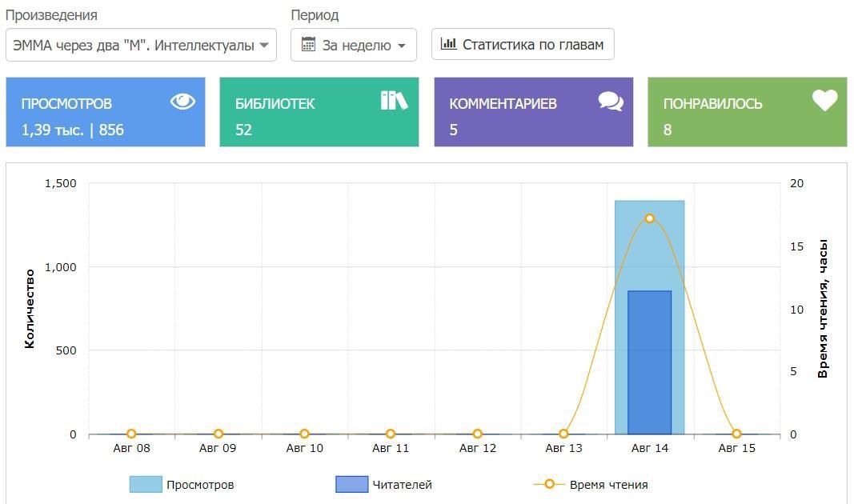The image size is (854, 504).
Task: Click the dark blue Читателей legend swatch
Action: point(352,484)
